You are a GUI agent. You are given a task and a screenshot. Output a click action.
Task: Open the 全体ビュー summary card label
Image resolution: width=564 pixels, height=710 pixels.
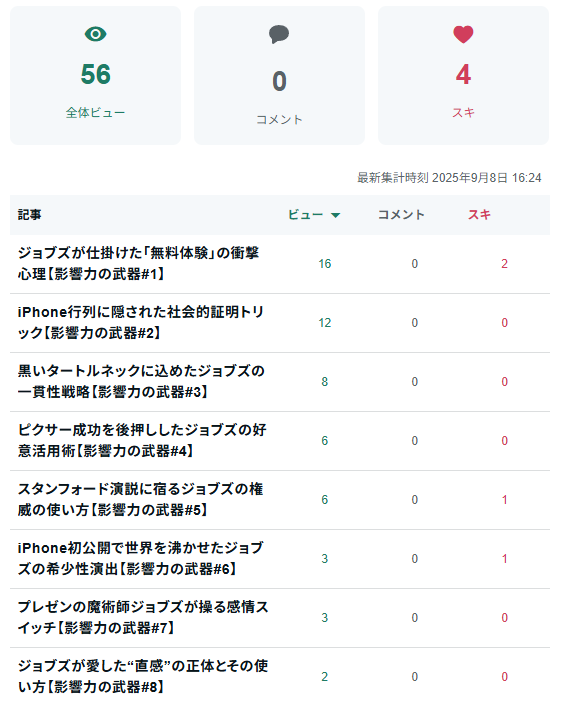click(96, 112)
